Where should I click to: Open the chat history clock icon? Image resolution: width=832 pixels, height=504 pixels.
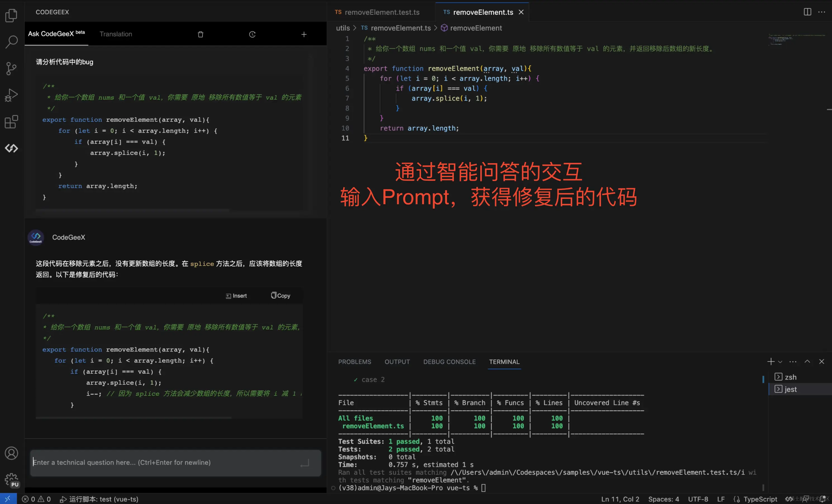[x=252, y=34]
